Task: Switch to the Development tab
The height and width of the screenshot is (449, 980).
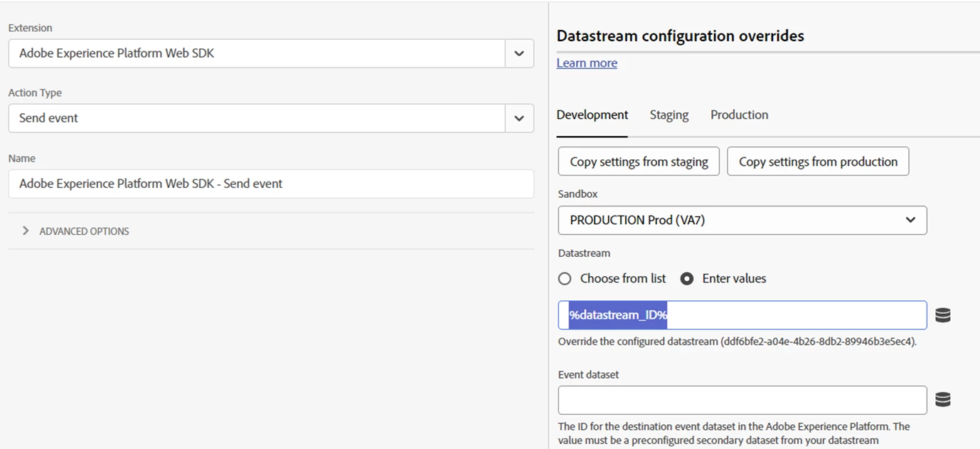Action: click(x=592, y=115)
